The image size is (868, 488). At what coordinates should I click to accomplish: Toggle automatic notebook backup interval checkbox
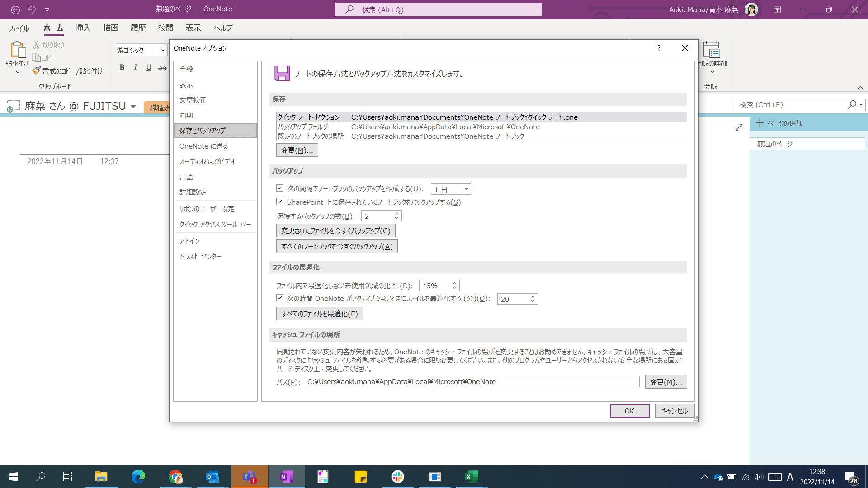click(280, 188)
